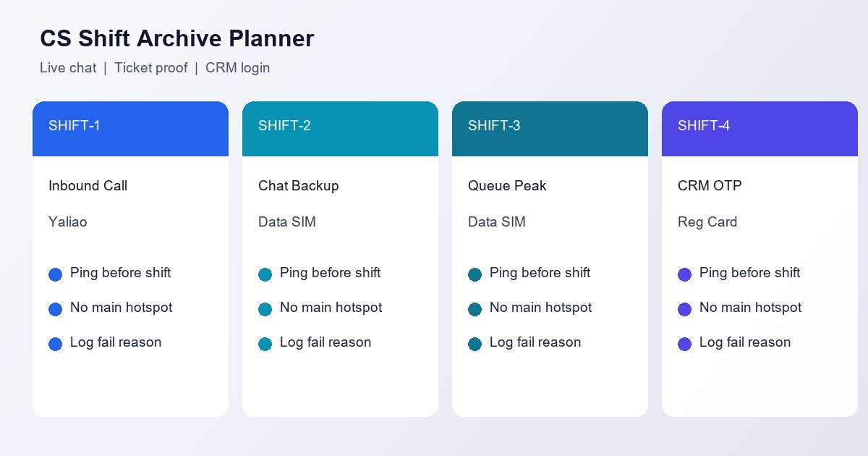
Task: Click the Inbound Call title in SHIFT-1
Action: click(x=88, y=186)
